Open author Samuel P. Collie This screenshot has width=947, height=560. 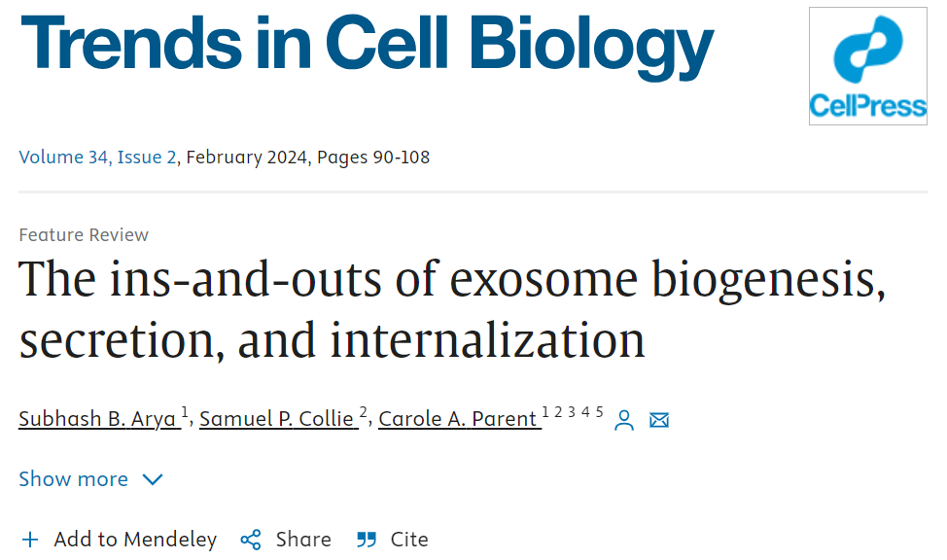pyautogui.click(x=278, y=419)
